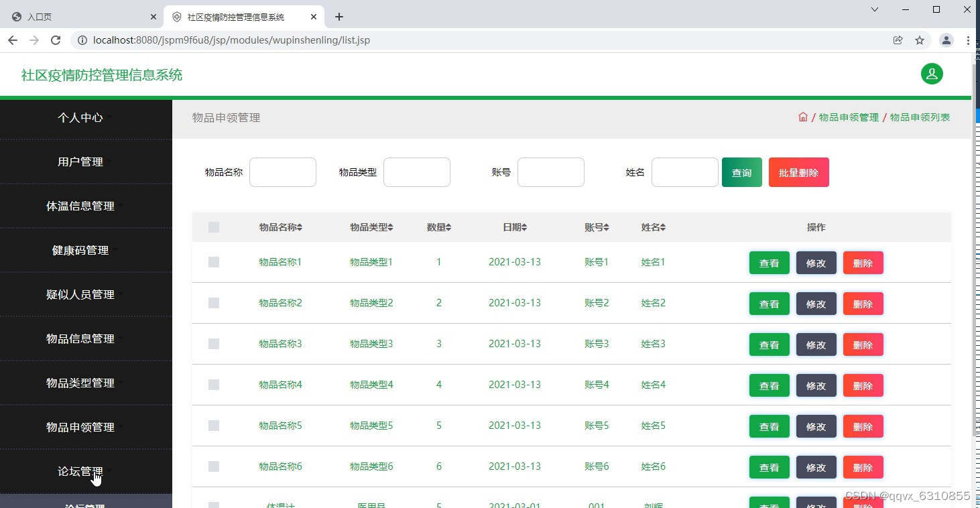Click 删除 for 物品名称6 row
Screen dimensions: 980x508
pyautogui.click(x=863, y=467)
